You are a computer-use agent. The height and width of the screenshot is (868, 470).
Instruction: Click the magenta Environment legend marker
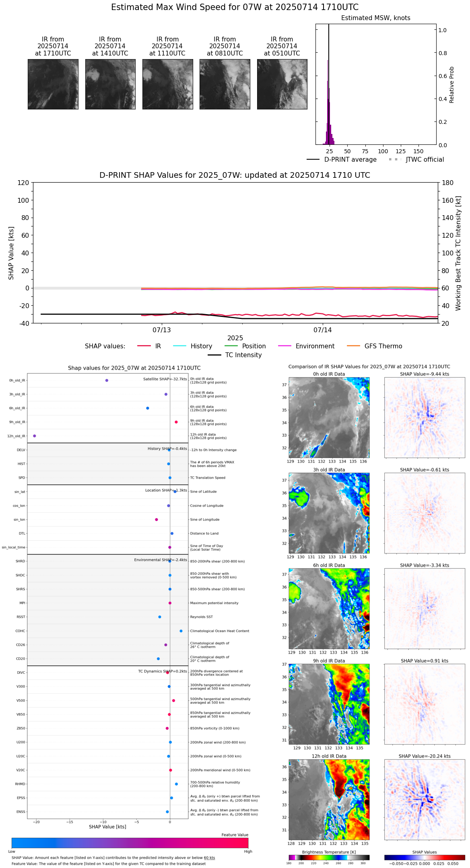[x=284, y=346]
